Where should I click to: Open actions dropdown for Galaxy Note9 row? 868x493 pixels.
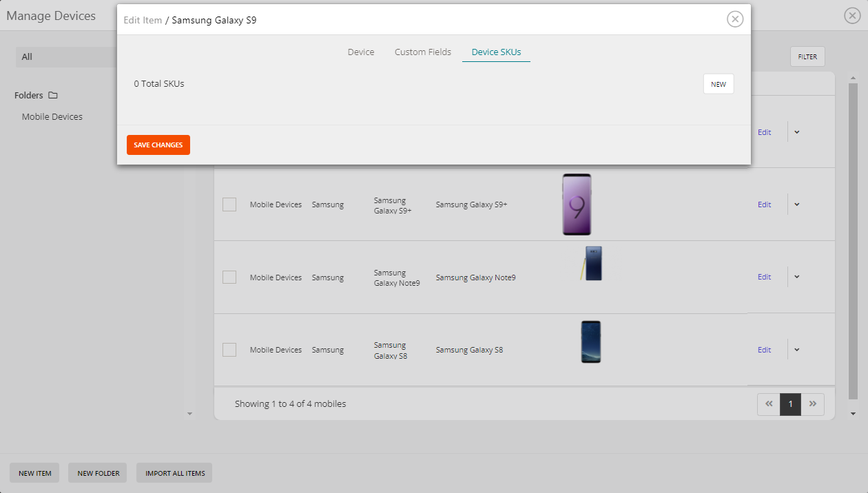(x=797, y=277)
